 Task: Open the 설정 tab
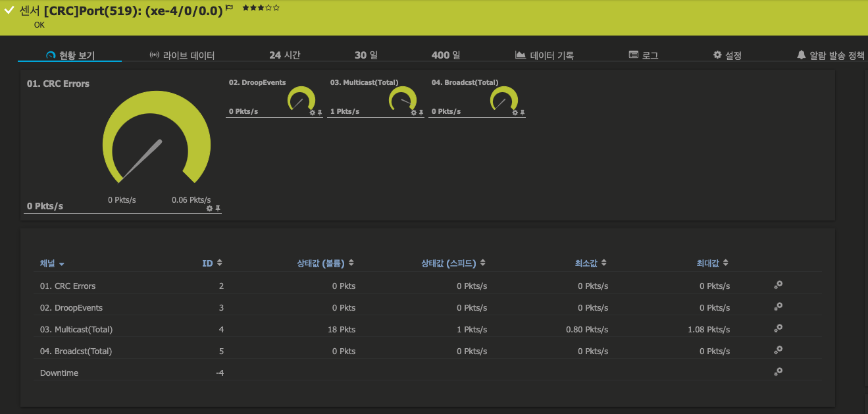727,55
